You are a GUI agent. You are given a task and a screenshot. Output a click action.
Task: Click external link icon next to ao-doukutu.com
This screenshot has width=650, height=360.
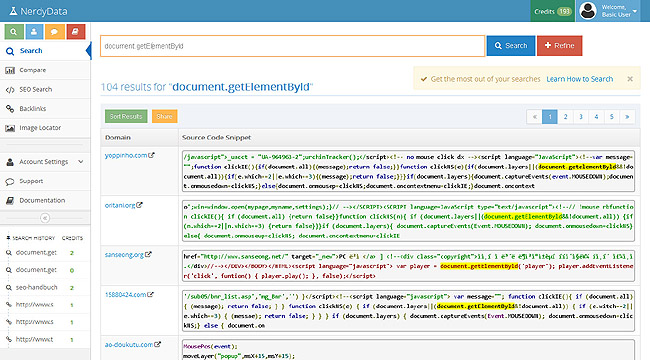158,344
